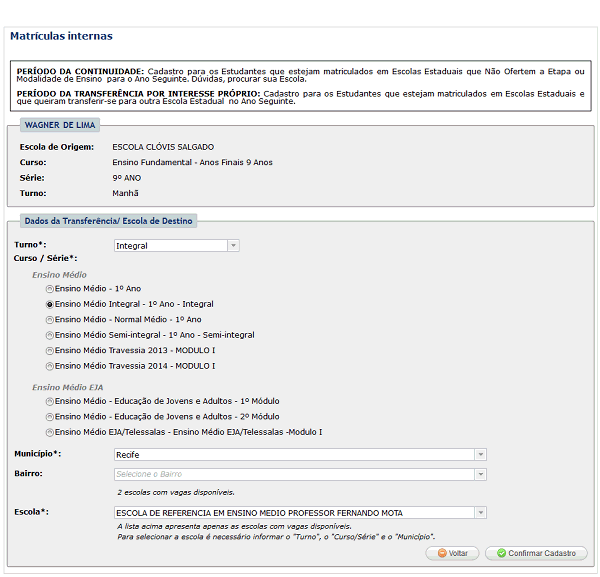Click the Dados da Transferência section title
This screenshot has height=577, width=600.
109,220
